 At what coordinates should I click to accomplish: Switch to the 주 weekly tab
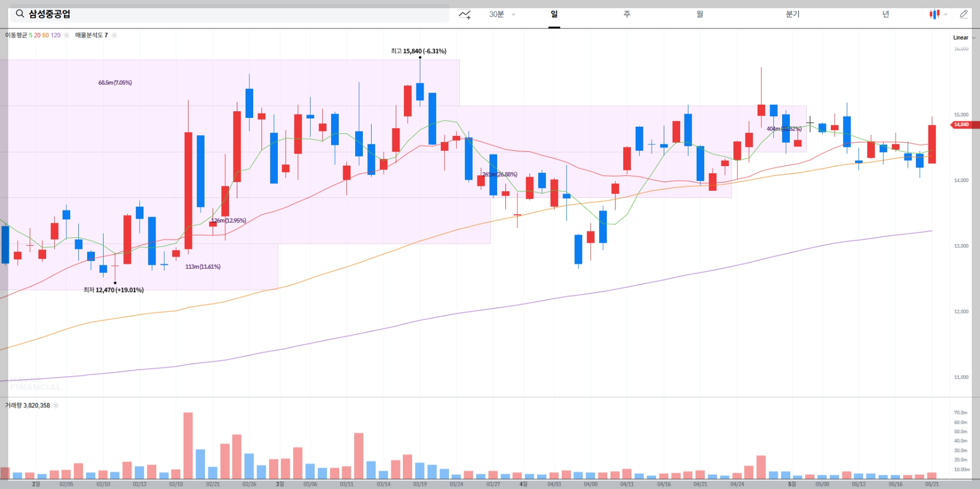point(627,14)
